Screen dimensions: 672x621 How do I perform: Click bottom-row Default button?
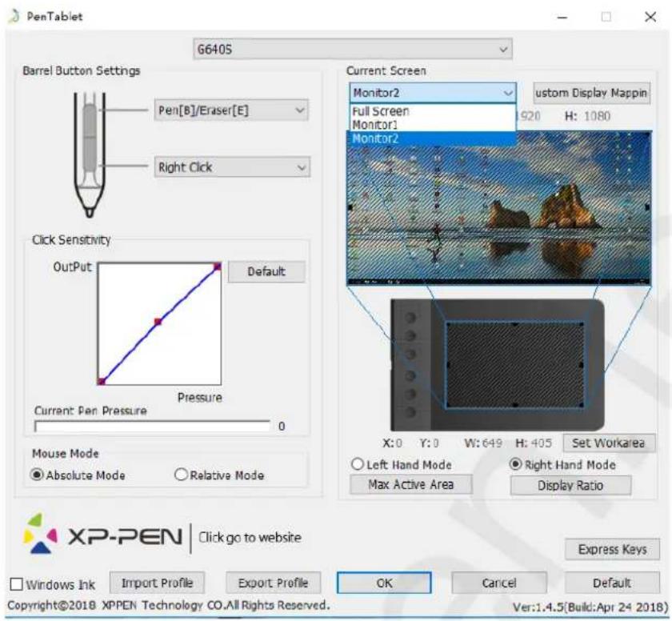click(x=612, y=583)
